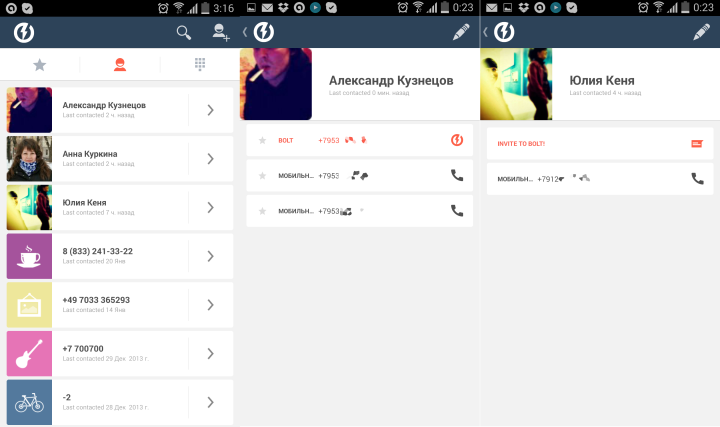Image resolution: width=720 pixels, height=427 pixels.
Task: Select contact name Анна Куркина
Action: [90, 154]
